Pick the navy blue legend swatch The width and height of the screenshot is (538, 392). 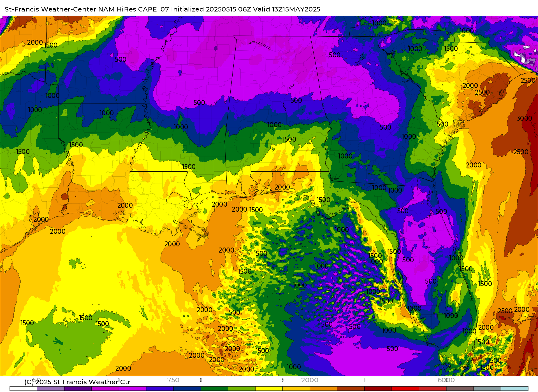(x=187, y=389)
